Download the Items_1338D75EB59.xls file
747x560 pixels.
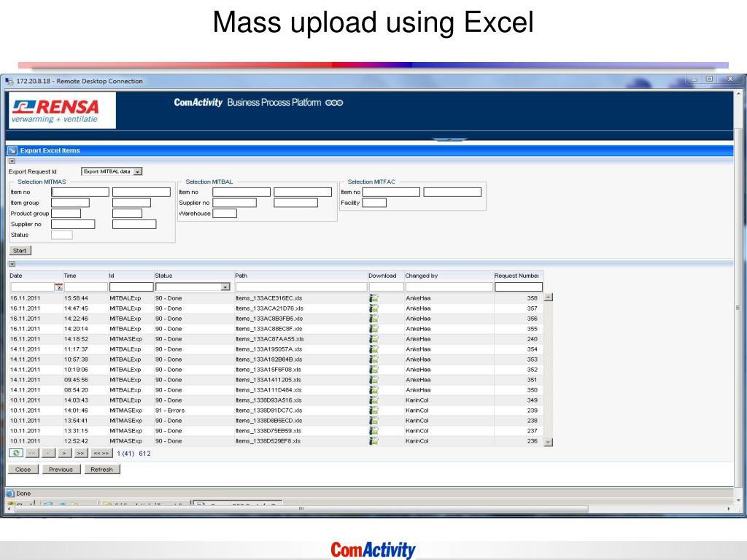click(374, 431)
